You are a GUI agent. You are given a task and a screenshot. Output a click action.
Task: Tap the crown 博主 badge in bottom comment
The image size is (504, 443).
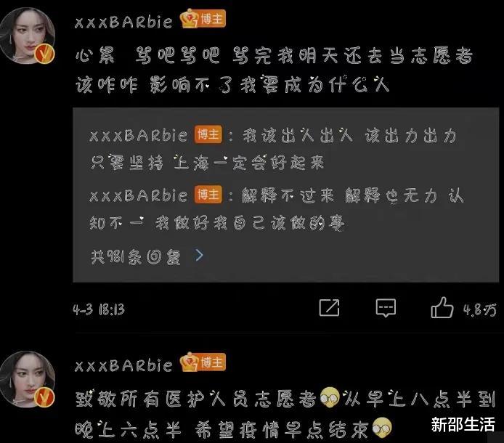tap(203, 362)
